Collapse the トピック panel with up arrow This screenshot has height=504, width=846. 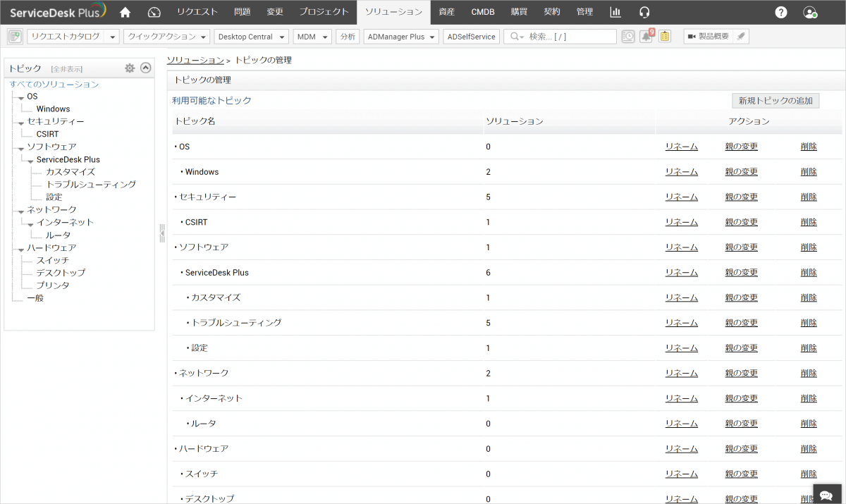click(146, 68)
